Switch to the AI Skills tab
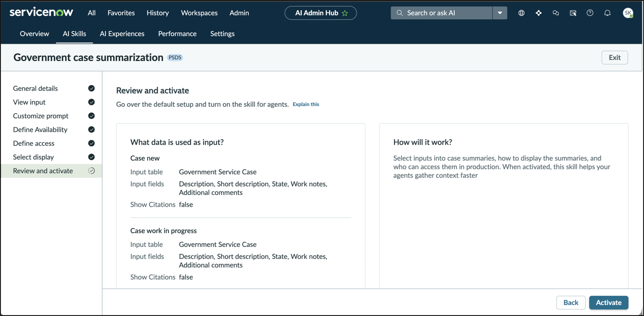Image resolution: width=644 pixels, height=316 pixels. click(x=74, y=34)
